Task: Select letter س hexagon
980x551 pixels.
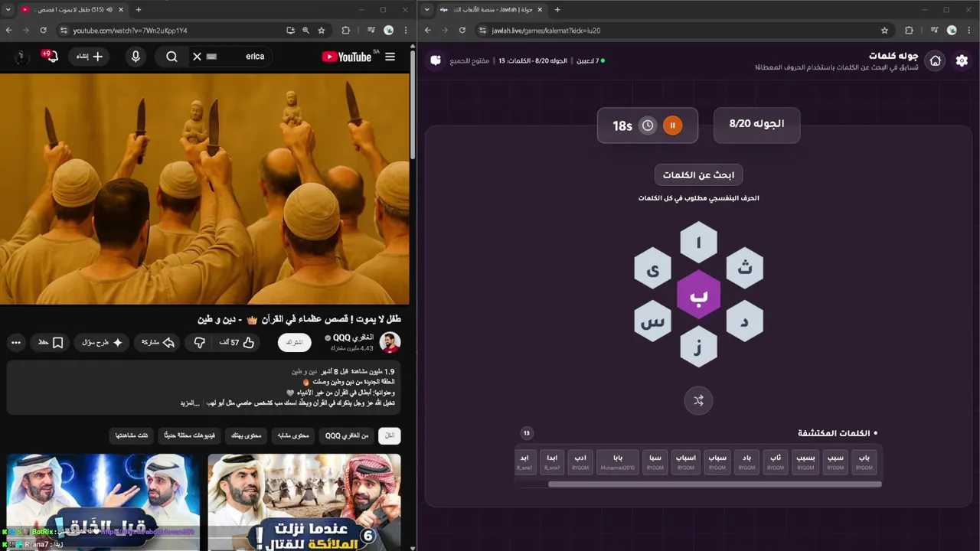Action: (x=652, y=321)
